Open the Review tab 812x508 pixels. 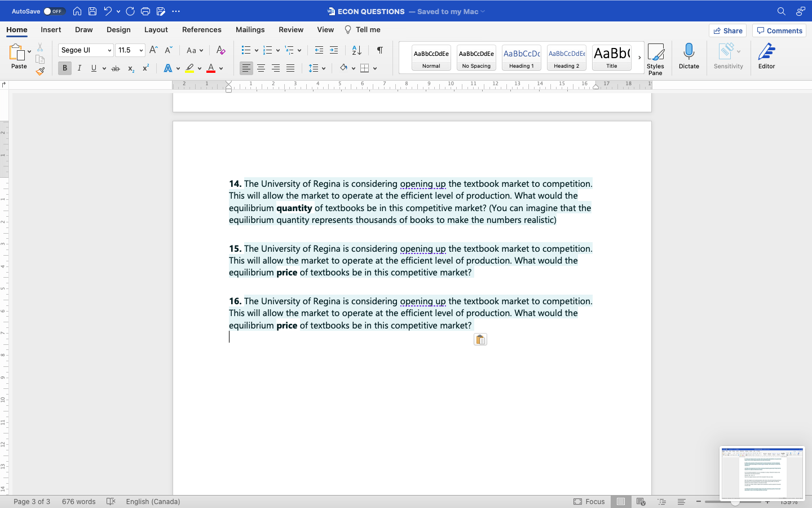tap(291, 29)
